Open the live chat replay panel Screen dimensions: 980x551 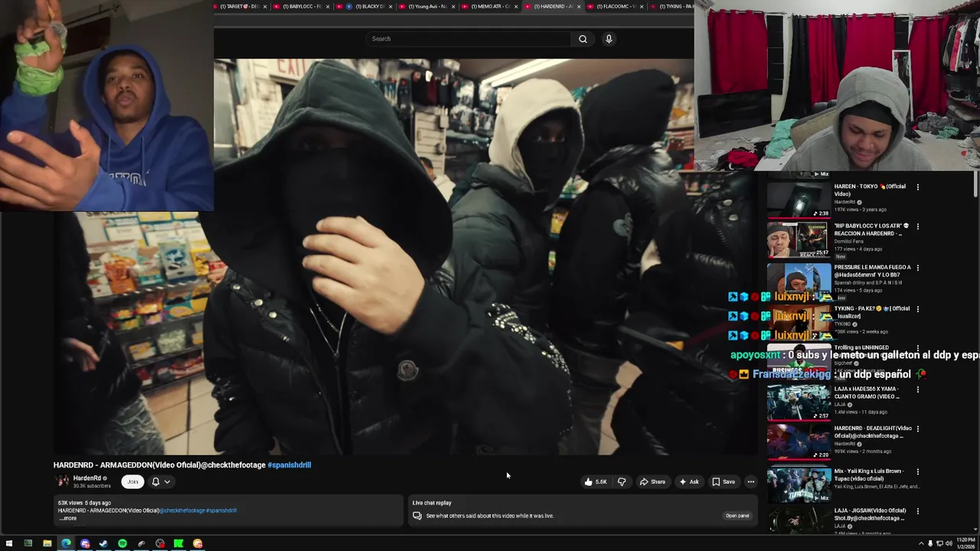click(737, 516)
